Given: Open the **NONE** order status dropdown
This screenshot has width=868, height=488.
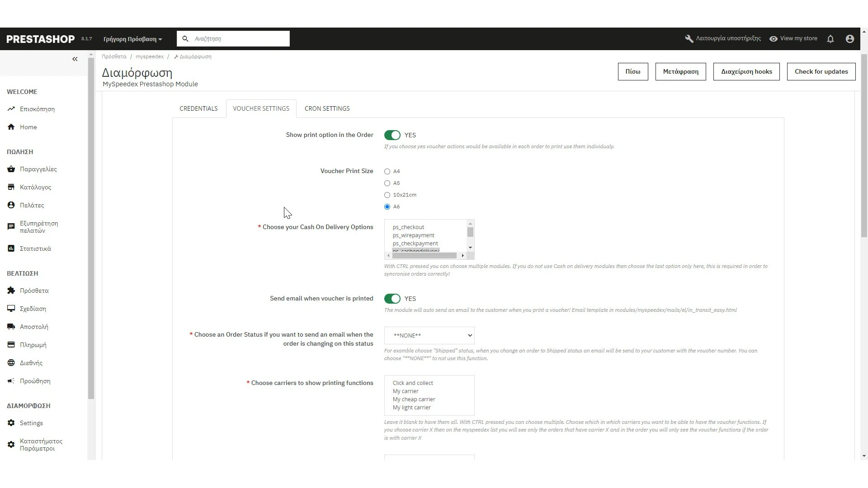Looking at the screenshot, I should tap(429, 335).
